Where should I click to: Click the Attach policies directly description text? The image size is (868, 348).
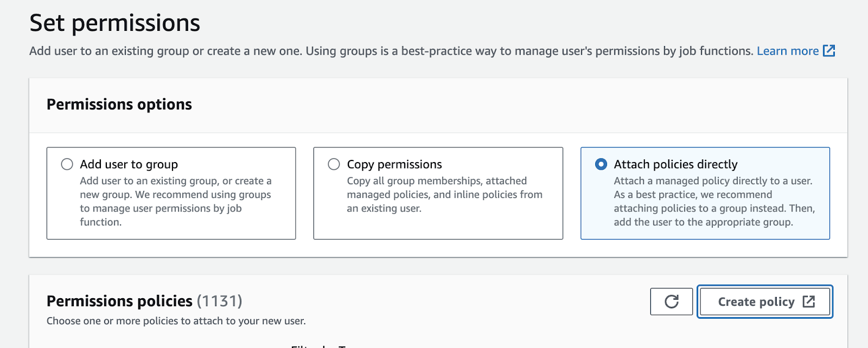pyautogui.click(x=714, y=202)
